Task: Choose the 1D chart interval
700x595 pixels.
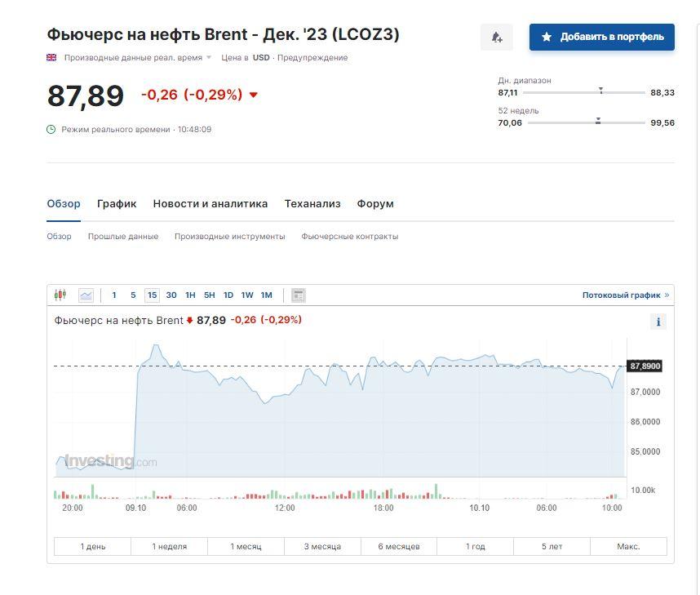Action: pos(228,295)
